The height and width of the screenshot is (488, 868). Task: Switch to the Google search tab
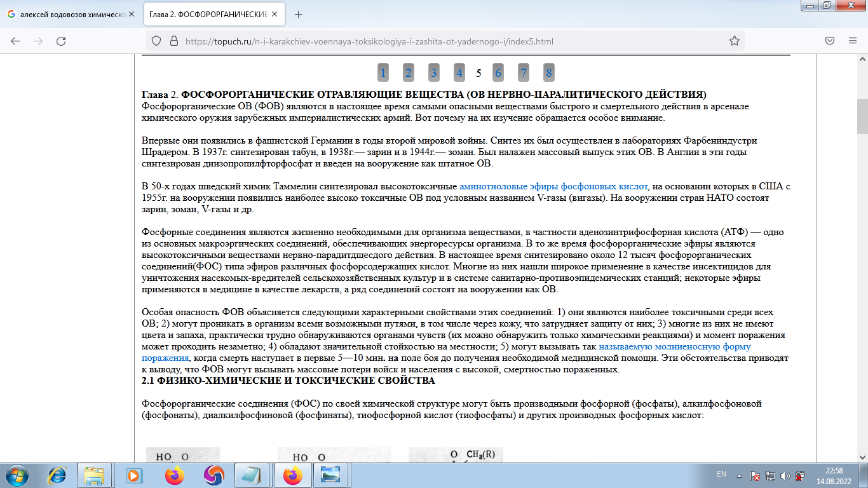[70, 14]
